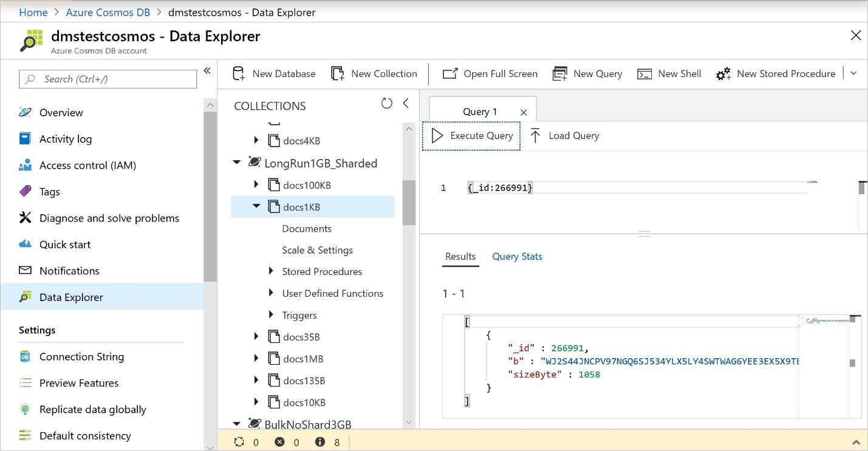Click the in-progress status icon in status bar
Viewport: 868px width, 451px height.
(239, 442)
